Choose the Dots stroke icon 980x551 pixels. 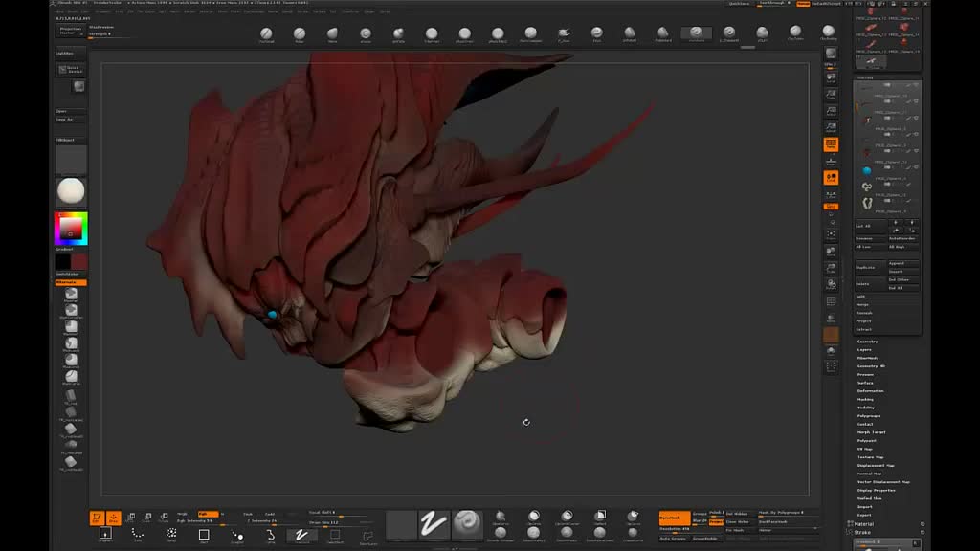point(138,536)
